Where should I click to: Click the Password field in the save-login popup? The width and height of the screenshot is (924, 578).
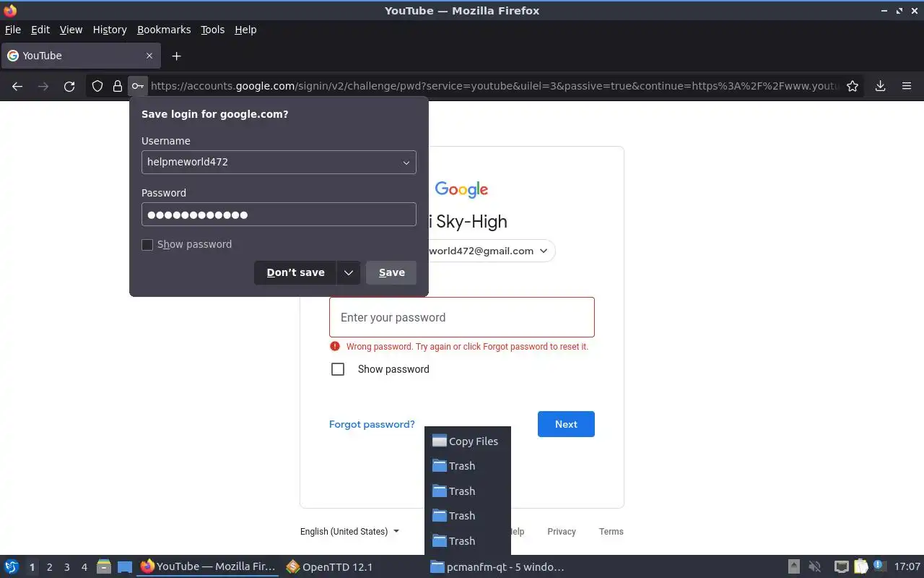279,215
